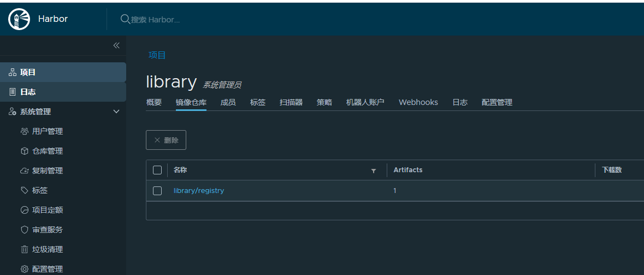Click the 项目 breadcrumb link
The width and height of the screenshot is (644, 275).
click(157, 55)
